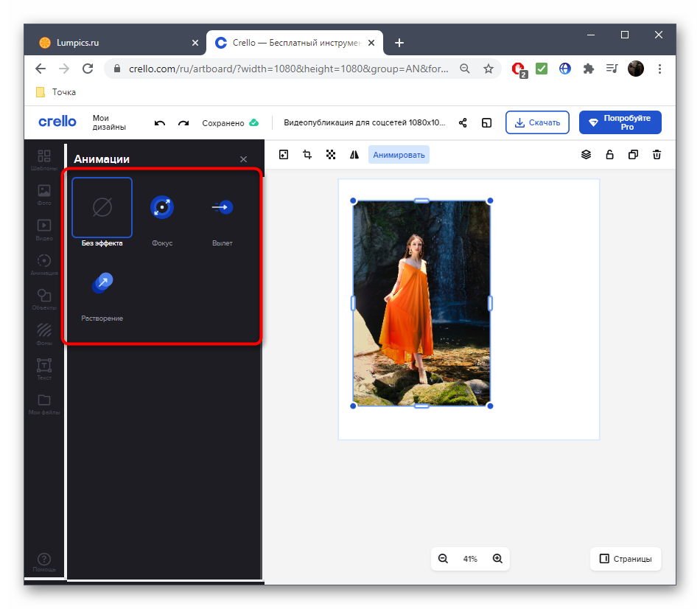Zoom in on the canvas
Image resolution: width=700 pixels, height=609 pixels.
(x=497, y=559)
